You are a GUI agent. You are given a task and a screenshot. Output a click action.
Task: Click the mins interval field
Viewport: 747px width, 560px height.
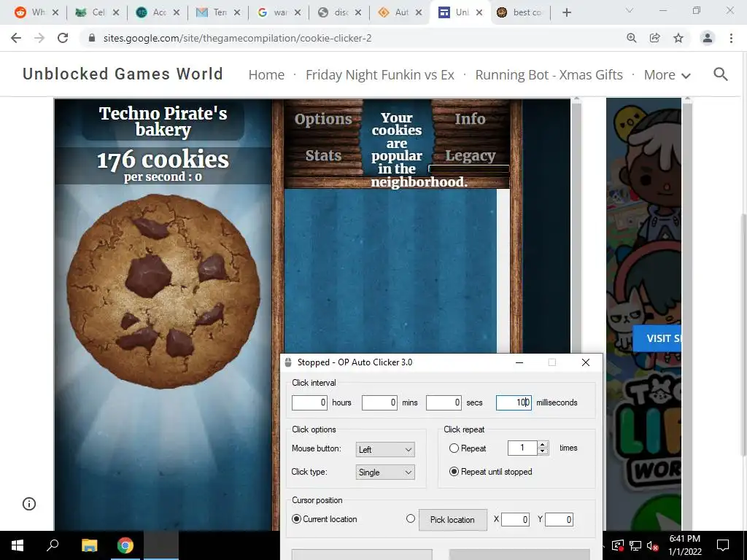pos(379,402)
